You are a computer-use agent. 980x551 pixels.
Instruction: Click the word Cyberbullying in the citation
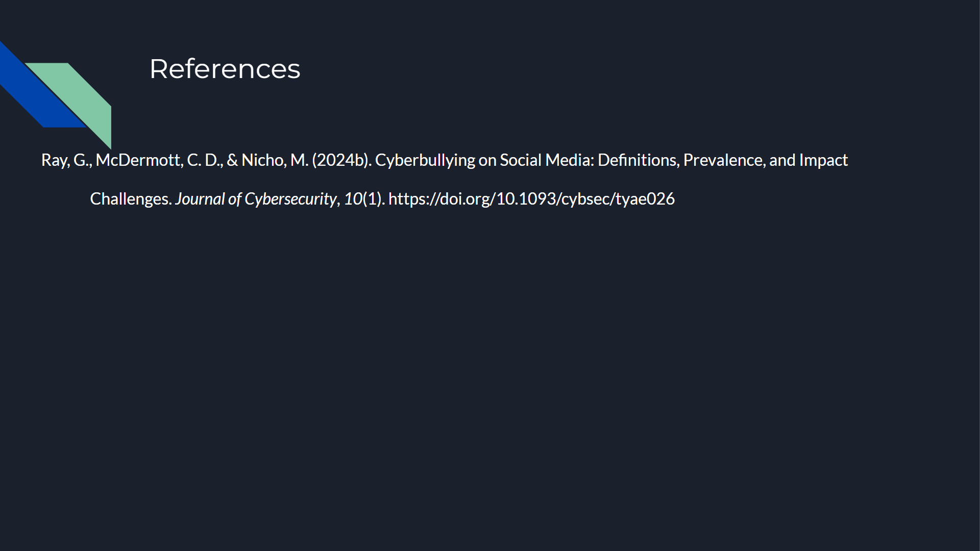(425, 160)
